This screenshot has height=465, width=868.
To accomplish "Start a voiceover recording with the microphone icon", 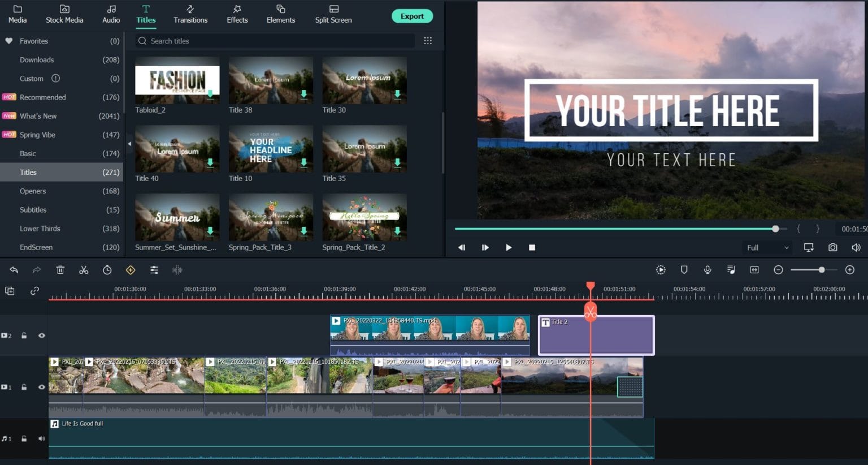I will click(x=708, y=270).
